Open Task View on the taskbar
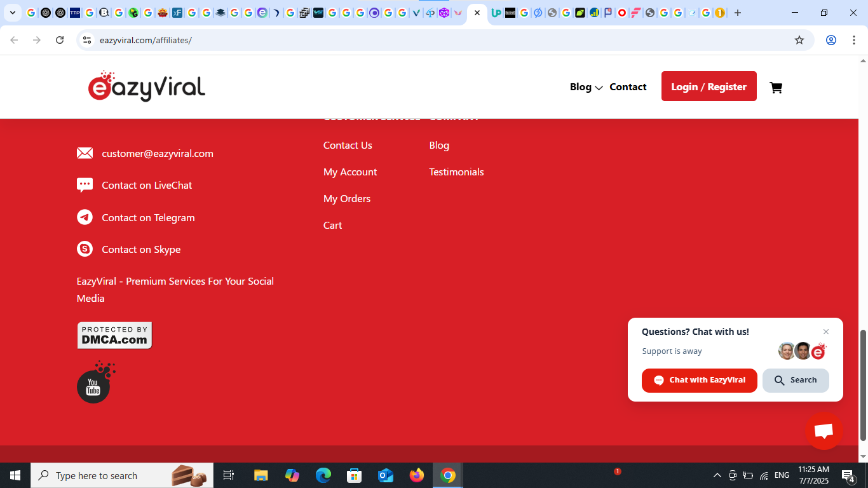The image size is (868, 488). click(229, 475)
